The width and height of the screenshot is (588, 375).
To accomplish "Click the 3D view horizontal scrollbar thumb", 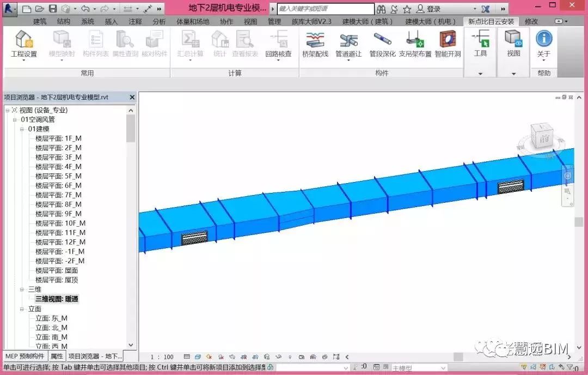I will 458,356.
